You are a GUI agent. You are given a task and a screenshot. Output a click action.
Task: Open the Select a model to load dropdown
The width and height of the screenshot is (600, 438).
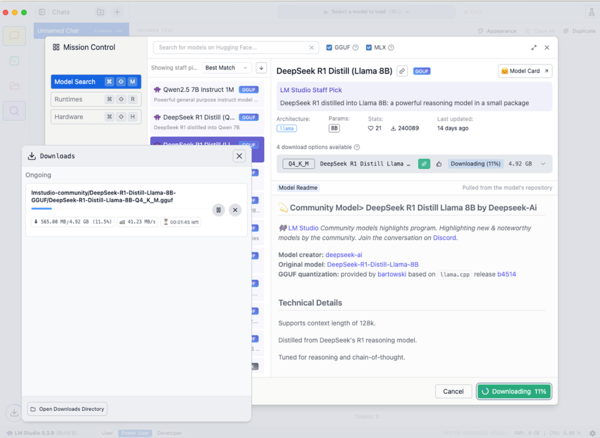point(366,12)
